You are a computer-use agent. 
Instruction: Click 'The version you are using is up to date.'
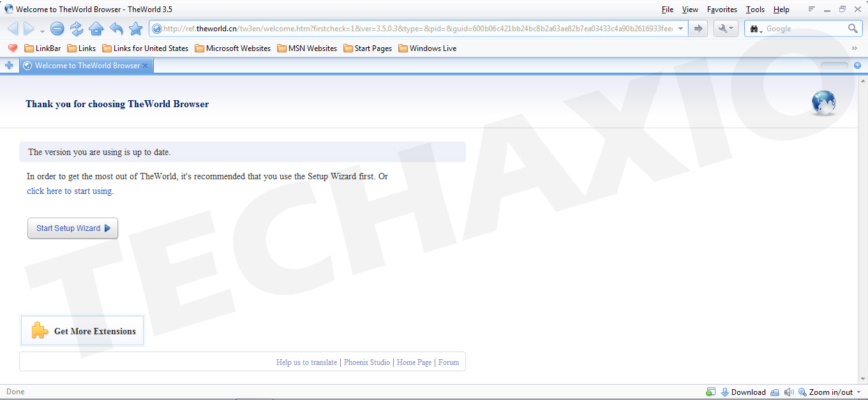coord(100,152)
